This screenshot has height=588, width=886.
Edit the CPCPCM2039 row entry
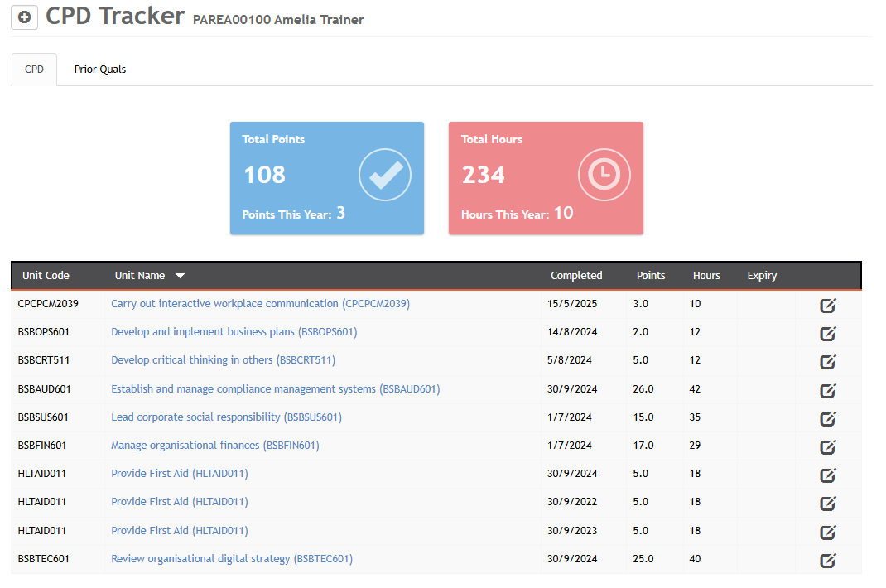tap(828, 306)
